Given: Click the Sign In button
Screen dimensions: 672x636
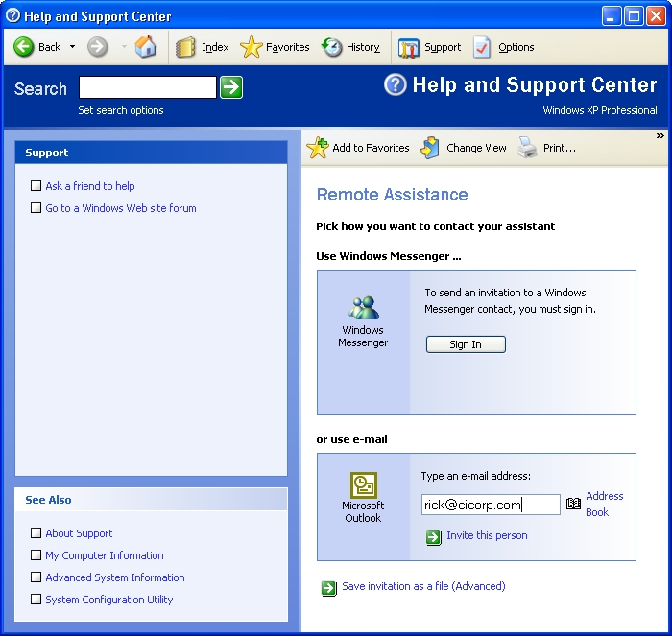Looking at the screenshot, I should (x=466, y=344).
